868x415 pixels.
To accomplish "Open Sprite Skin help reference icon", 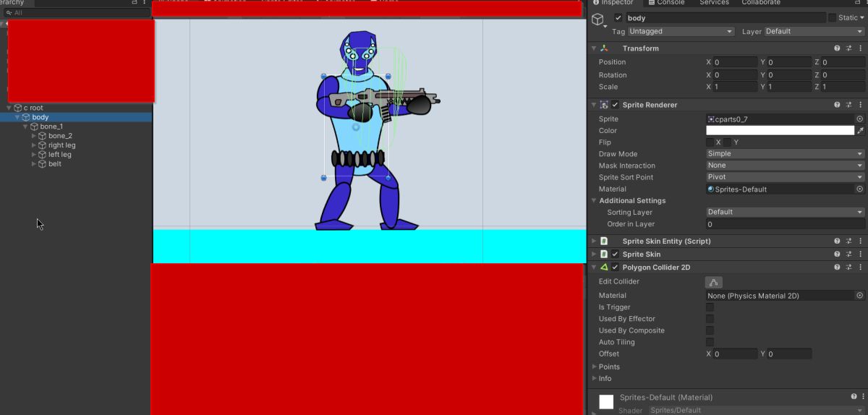I will coord(837,254).
